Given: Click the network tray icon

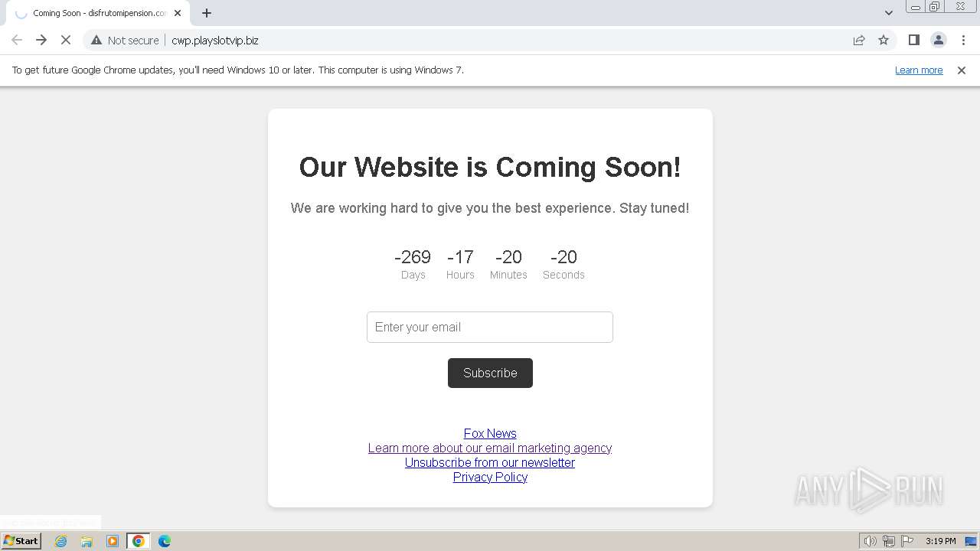Looking at the screenshot, I should tap(889, 541).
